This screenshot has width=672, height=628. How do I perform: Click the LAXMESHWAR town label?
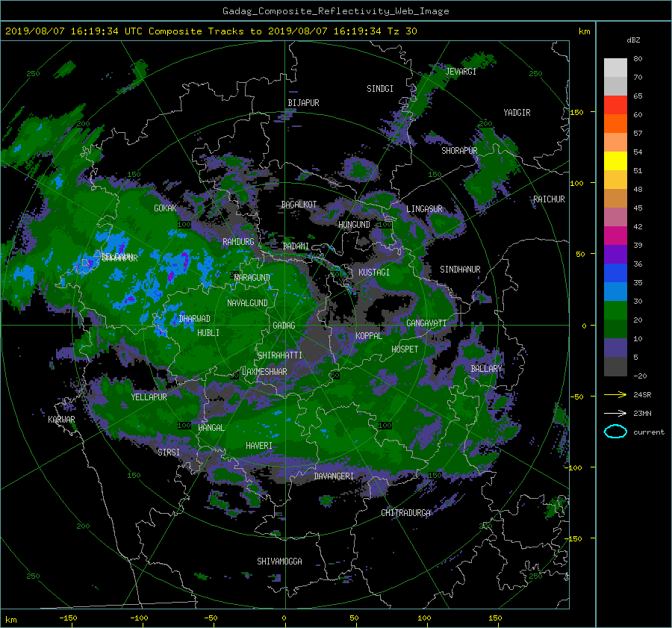tap(264, 372)
